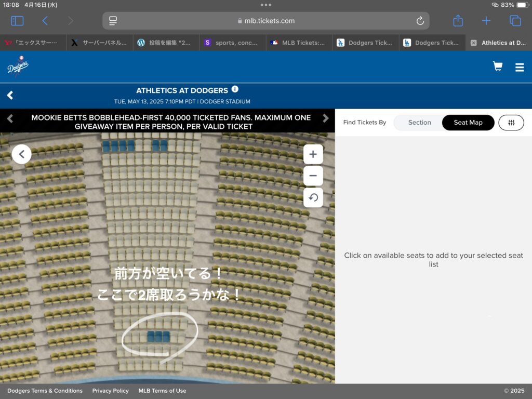Open the shopping cart

coord(498,66)
